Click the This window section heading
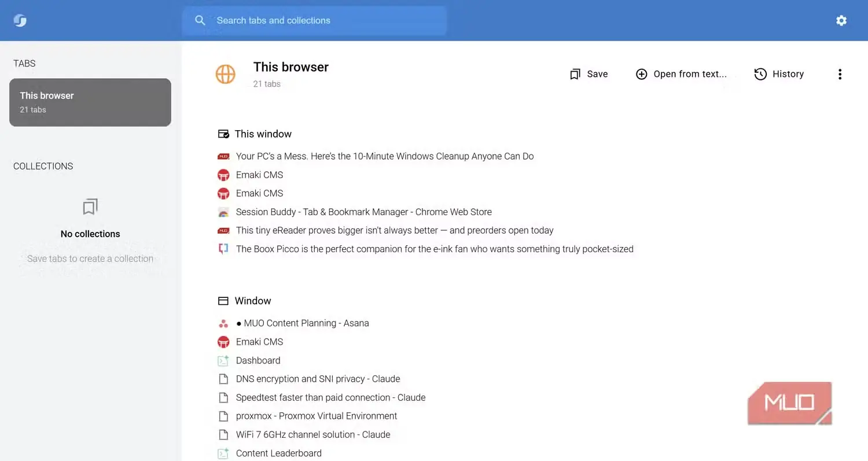 click(x=263, y=134)
